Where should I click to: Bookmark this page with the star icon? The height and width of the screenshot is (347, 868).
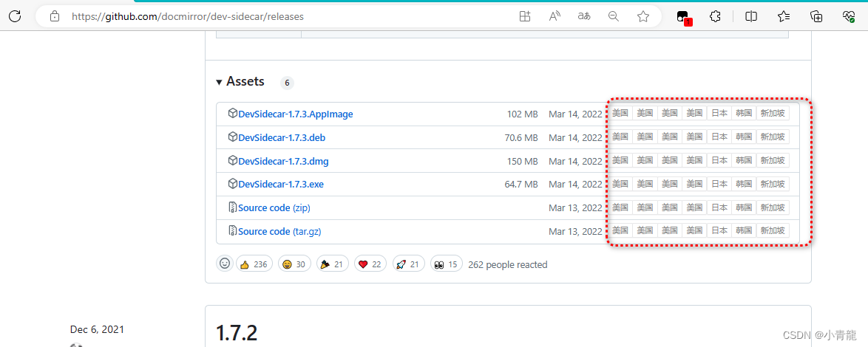pos(643,16)
